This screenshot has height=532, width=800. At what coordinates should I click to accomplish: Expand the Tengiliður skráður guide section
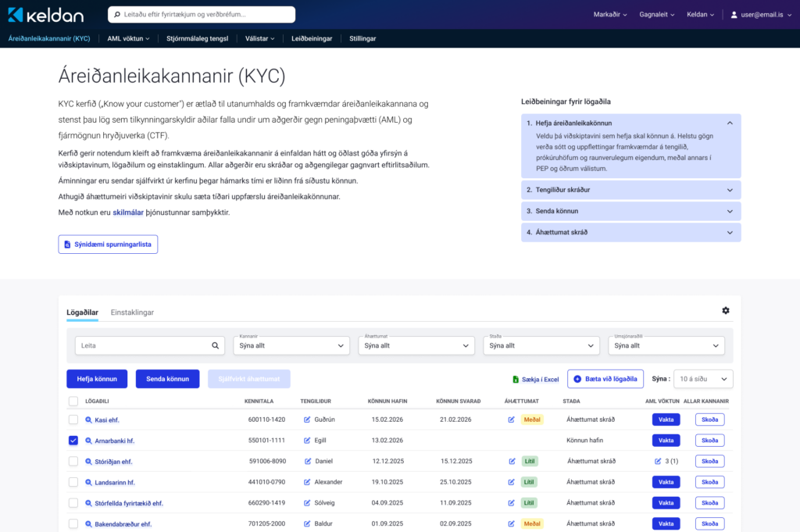click(x=630, y=190)
